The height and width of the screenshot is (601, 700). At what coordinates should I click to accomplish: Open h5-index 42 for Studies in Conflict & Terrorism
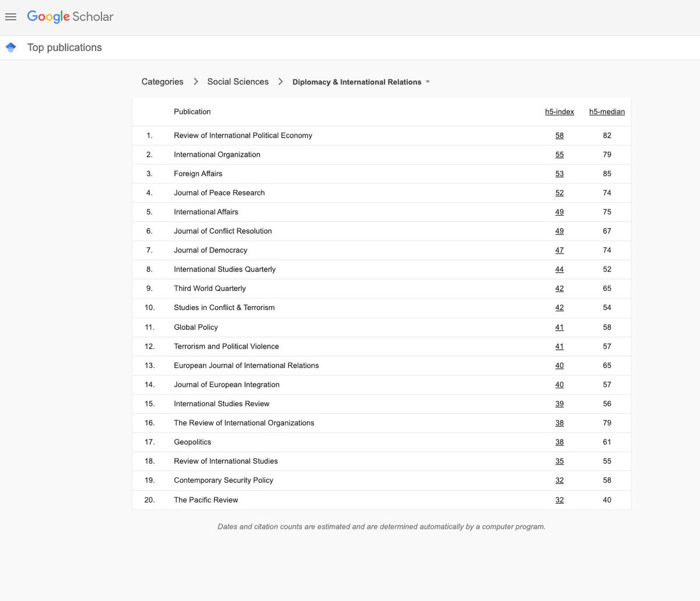(559, 308)
